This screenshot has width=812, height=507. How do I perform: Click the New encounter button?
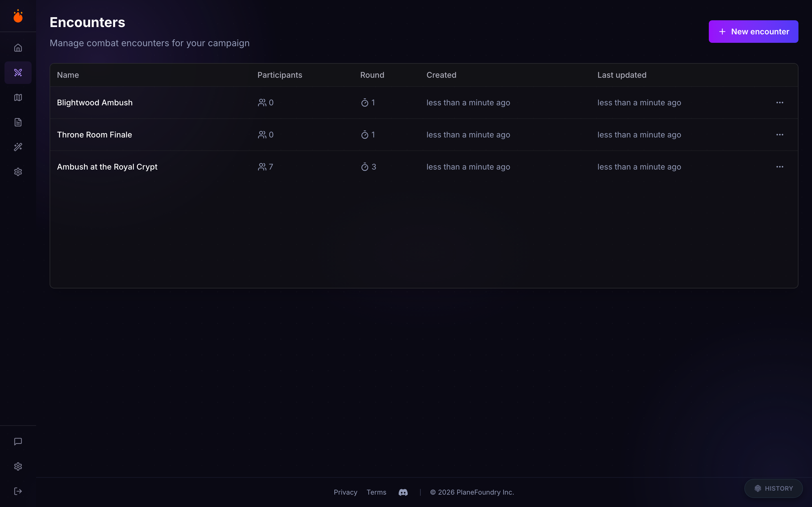[x=753, y=32]
